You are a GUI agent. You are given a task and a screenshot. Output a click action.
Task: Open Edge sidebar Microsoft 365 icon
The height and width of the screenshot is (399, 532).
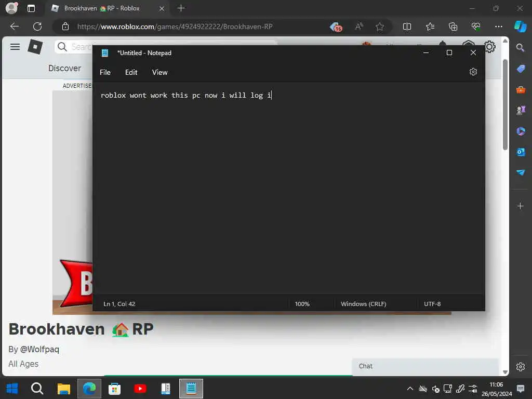click(x=521, y=131)
